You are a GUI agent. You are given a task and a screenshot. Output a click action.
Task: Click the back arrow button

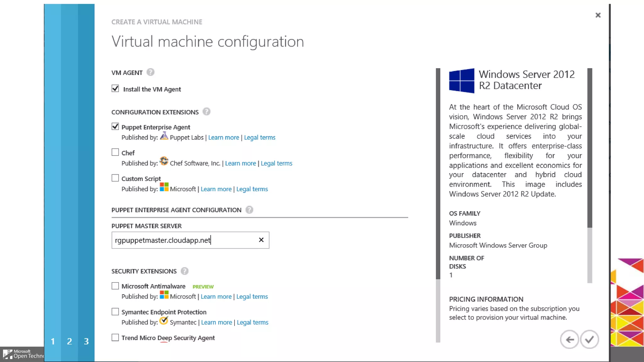569,339
